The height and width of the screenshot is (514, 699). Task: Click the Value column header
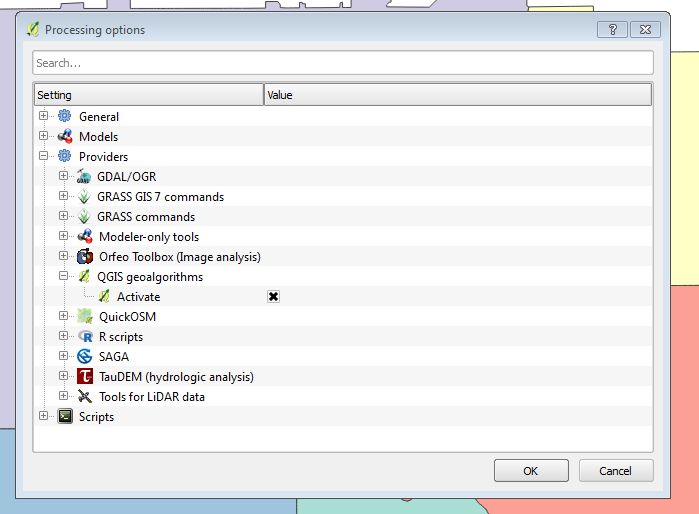458,95
